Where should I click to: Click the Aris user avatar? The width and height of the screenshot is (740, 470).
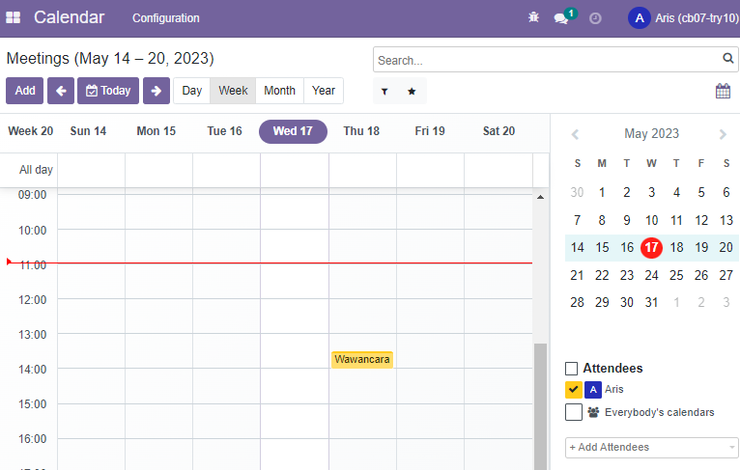point(639,18)
